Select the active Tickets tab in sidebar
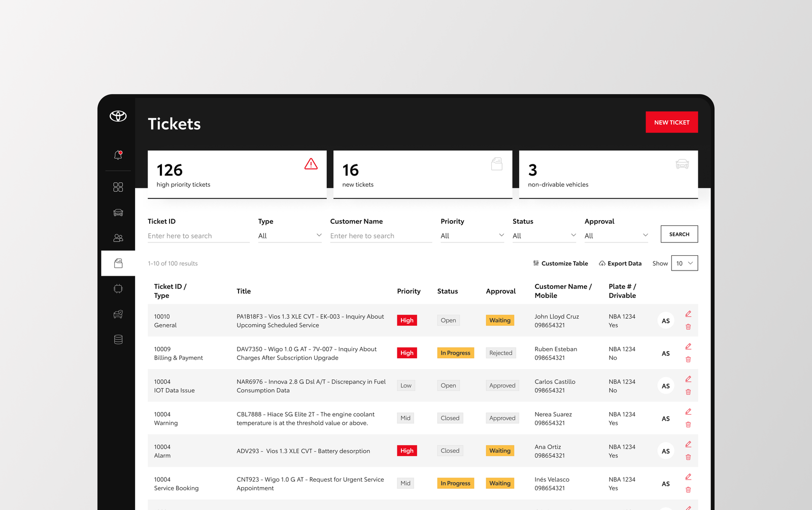The height and width of the screenshot is (510, 812). click(x=118, y=263)
